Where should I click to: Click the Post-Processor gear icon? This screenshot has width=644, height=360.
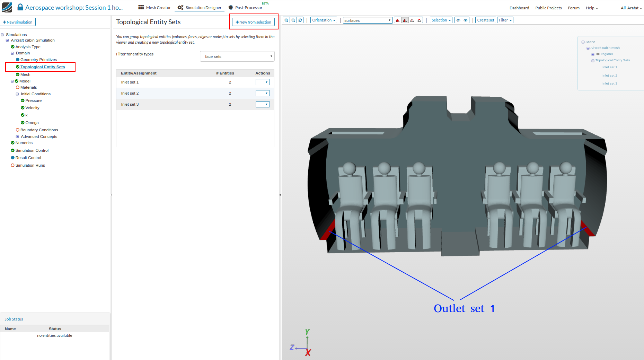click(231, 8)
